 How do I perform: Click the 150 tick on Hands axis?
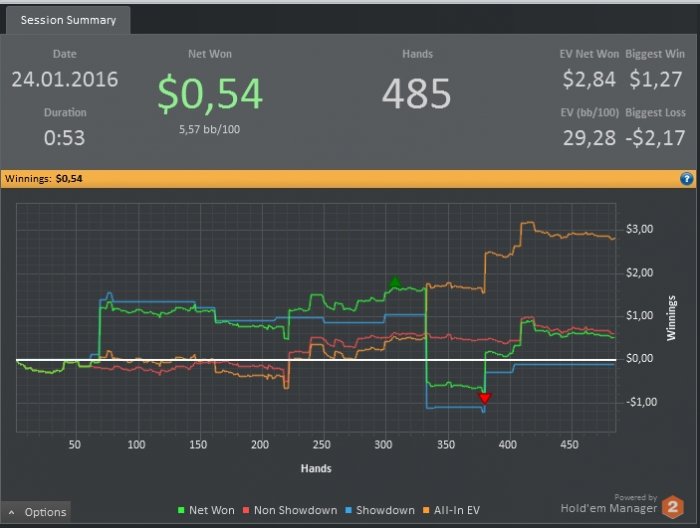(198, 445)
